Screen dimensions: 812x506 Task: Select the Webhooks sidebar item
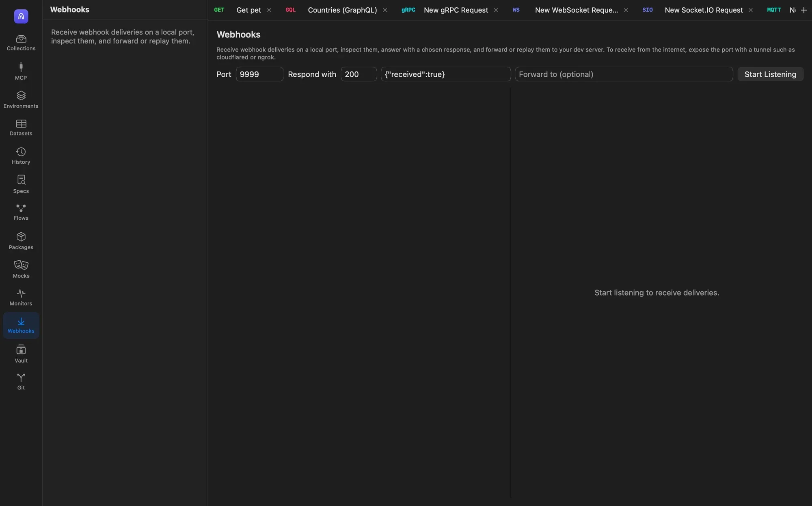pyautogui.click(x=21, y=325)
